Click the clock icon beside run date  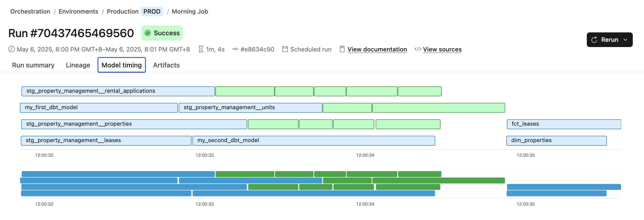click(x=11, y=49)
